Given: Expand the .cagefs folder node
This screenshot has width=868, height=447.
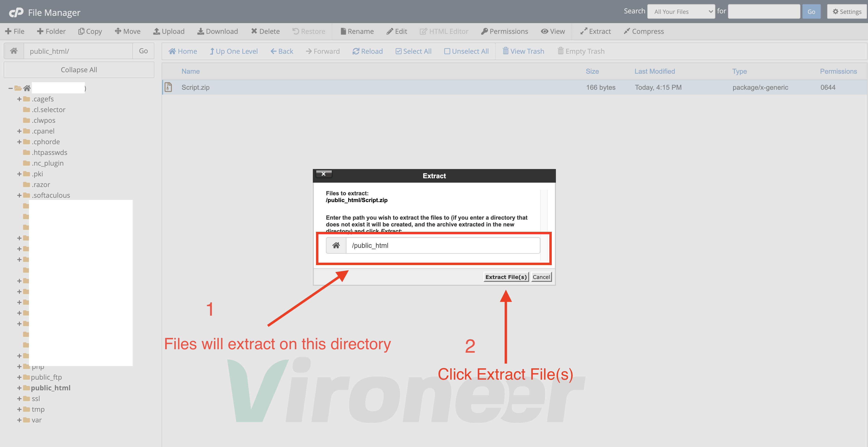Looking at the screenshot, I should [19, 99].
